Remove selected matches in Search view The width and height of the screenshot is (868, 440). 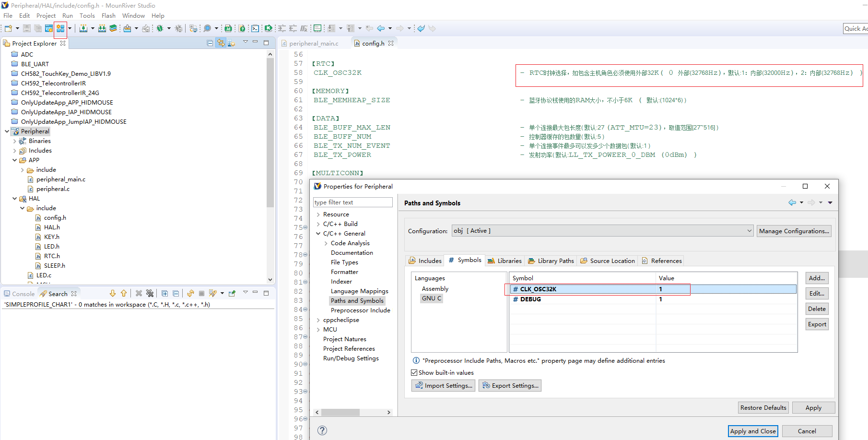pos(139,293)
